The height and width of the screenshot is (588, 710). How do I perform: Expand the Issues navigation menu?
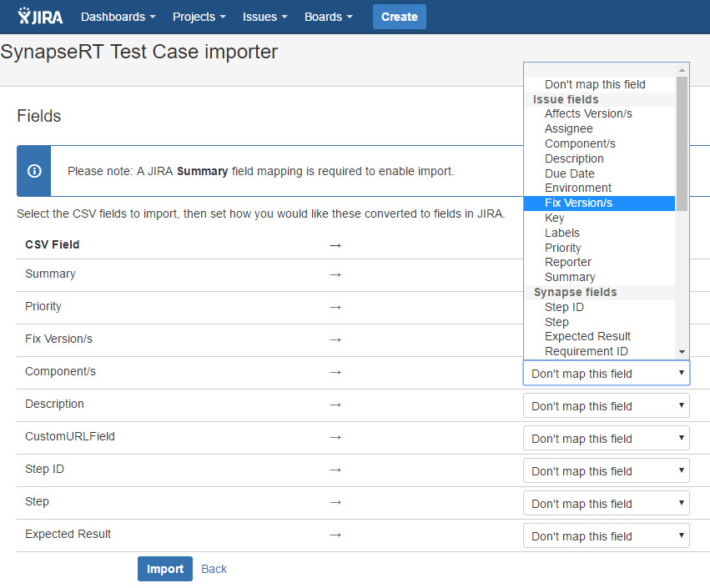264,17
